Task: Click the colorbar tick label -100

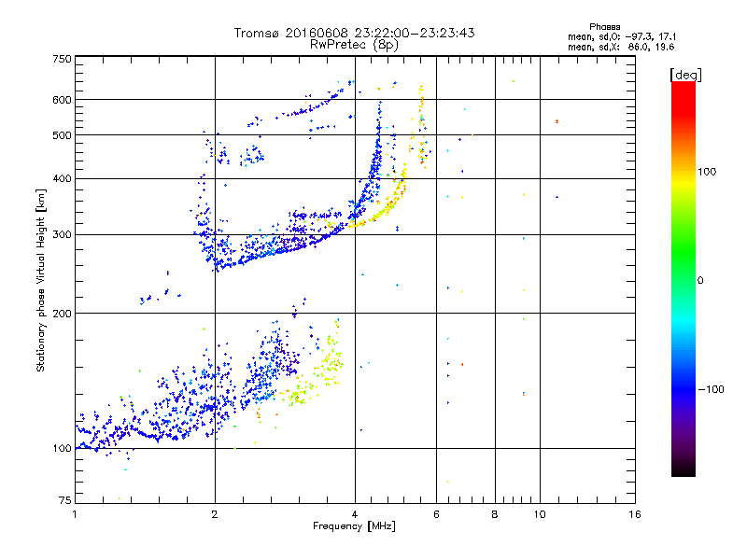Action: 711,389
